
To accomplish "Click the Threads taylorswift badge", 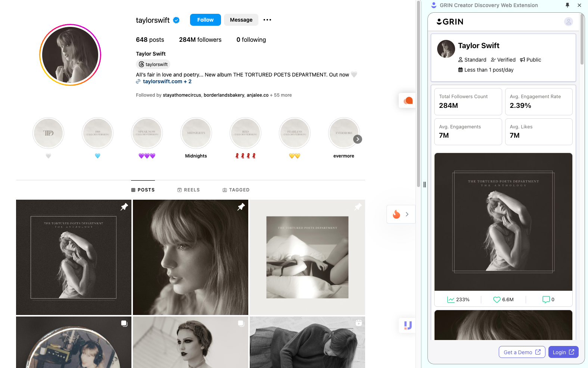I will [153, 64].
